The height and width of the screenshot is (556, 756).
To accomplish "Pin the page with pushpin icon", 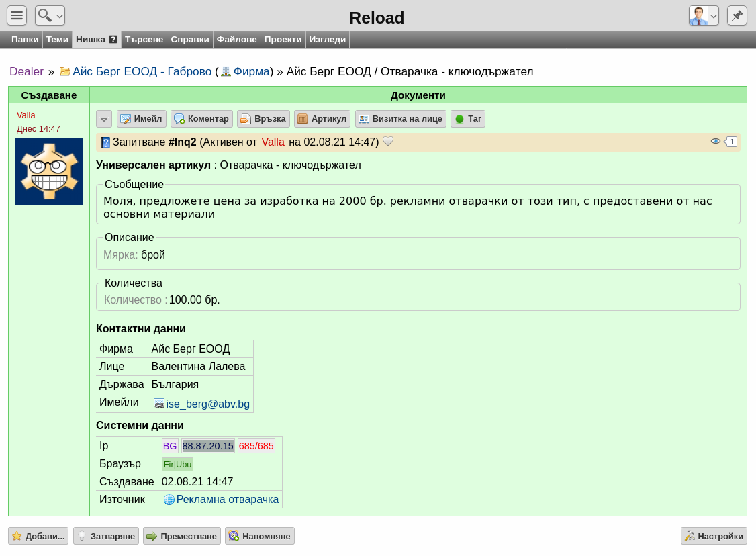I will (737, 15).
